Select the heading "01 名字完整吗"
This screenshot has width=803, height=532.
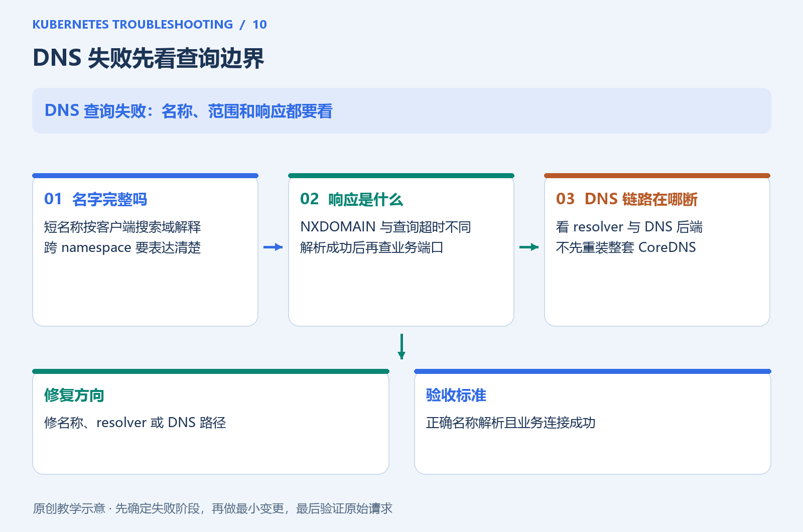(96, 199)
